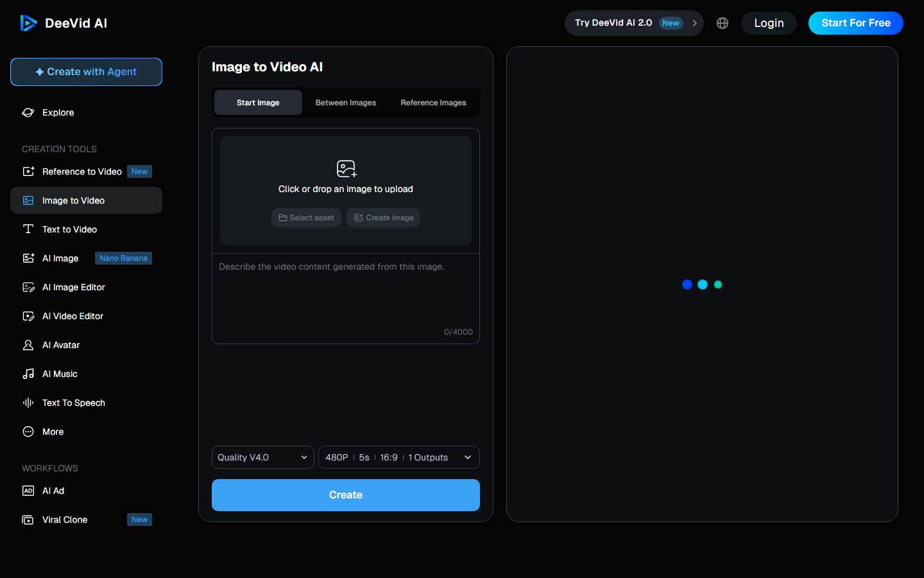Open the AI Image tool

coord(86,258)
